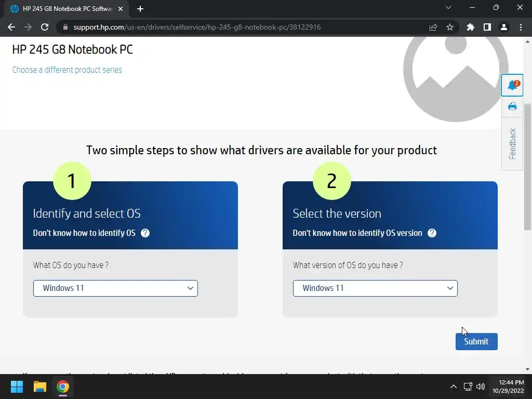Open the tab search chevron in title bar
The height and width of the screenshot is (399, 532).
[x=448, y=7]
